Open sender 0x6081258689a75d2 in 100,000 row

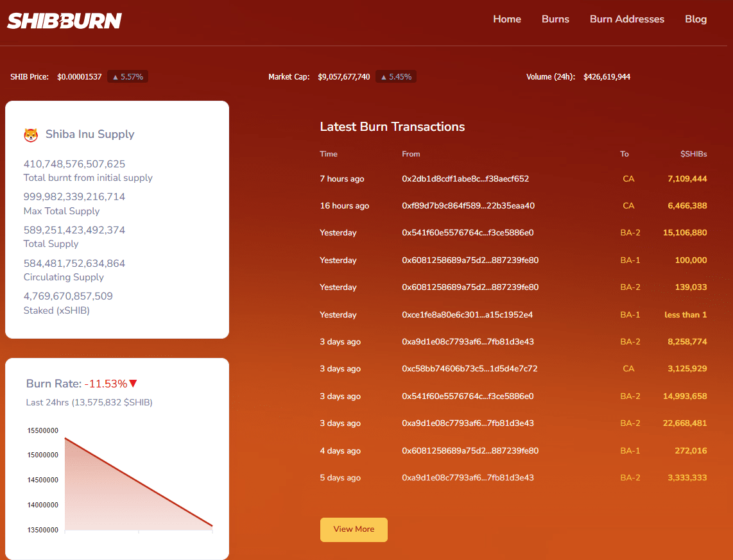(x=470, y=260)
